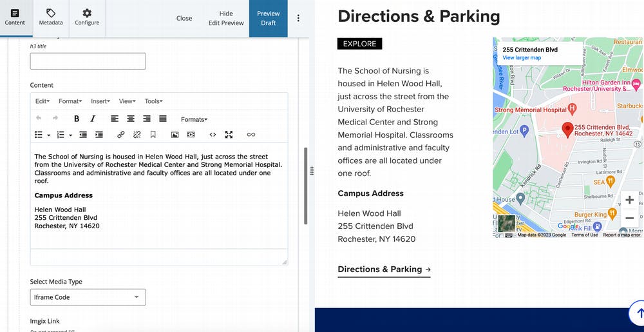Click the editor resize handle corner
644x332 pixels.
tap(284, 262)
